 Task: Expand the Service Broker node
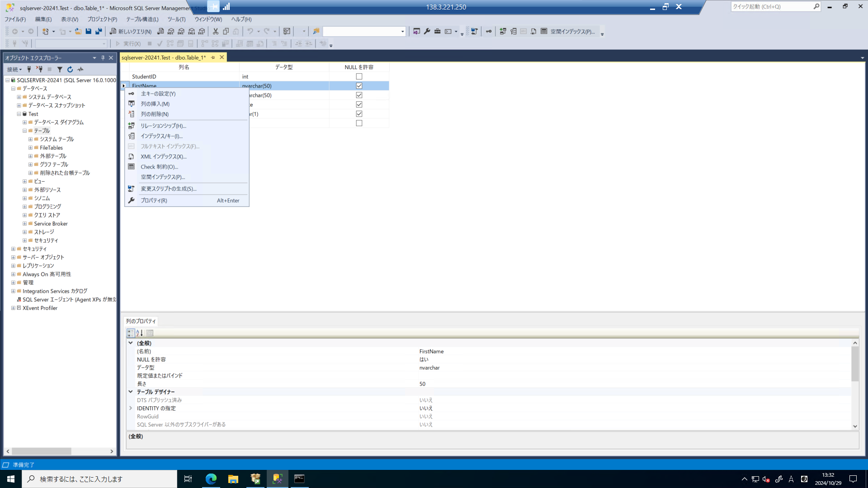(24, 223)
